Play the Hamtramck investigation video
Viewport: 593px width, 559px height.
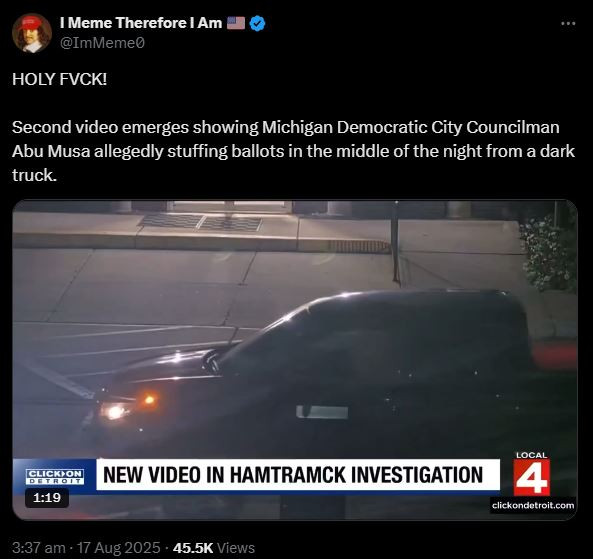point(295,360)
